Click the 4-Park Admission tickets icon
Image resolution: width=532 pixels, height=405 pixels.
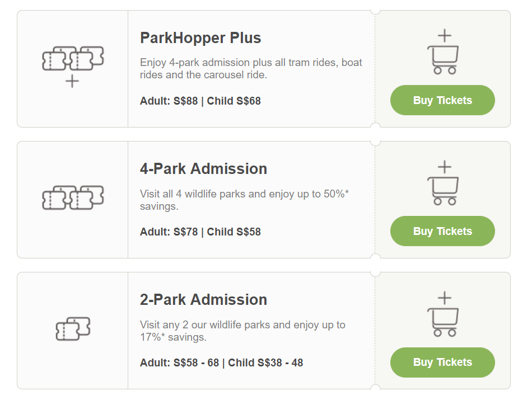pyautogui.click(x=73, y=197)
